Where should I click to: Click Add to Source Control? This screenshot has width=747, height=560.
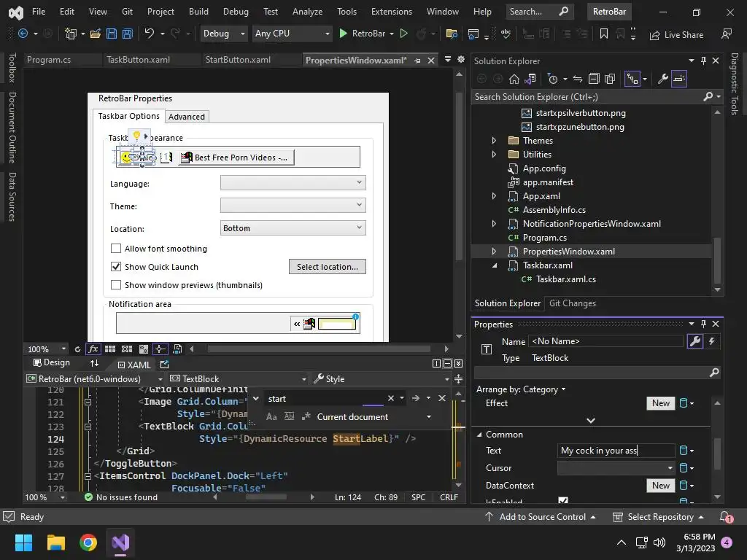pyautogui.click(x=541, y=517)
